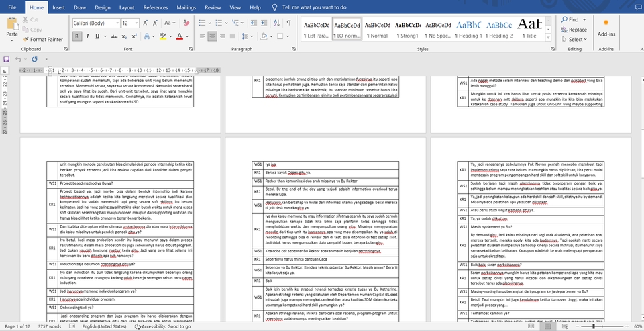Open the Add-ins button
This screenshot has width=644, height=331.
[x=606, y=28]
